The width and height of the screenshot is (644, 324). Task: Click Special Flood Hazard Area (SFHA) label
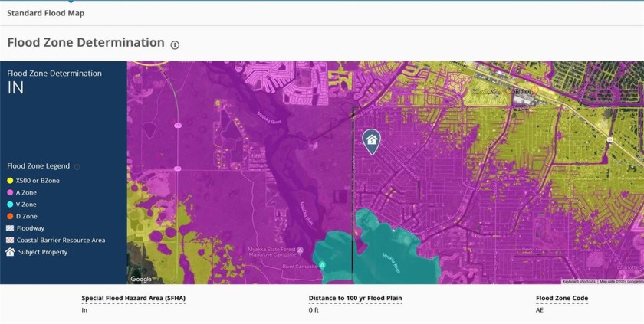point(133,298)
